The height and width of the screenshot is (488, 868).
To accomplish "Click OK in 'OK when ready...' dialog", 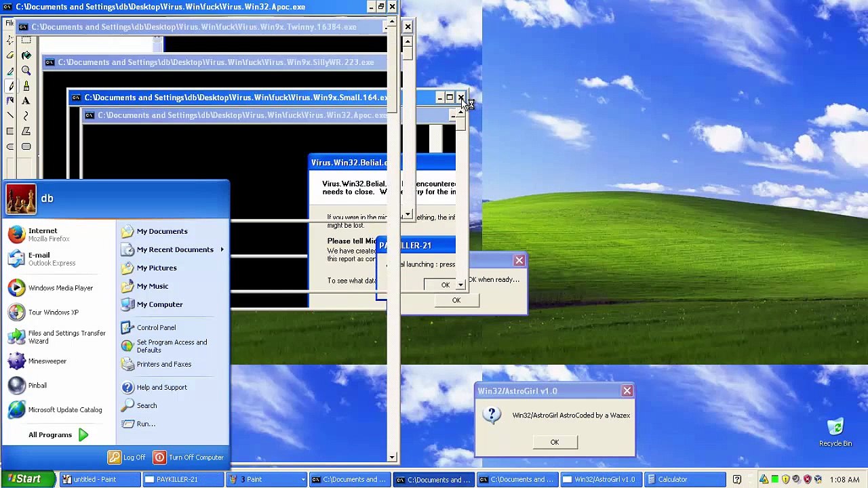I will (456, 300).
